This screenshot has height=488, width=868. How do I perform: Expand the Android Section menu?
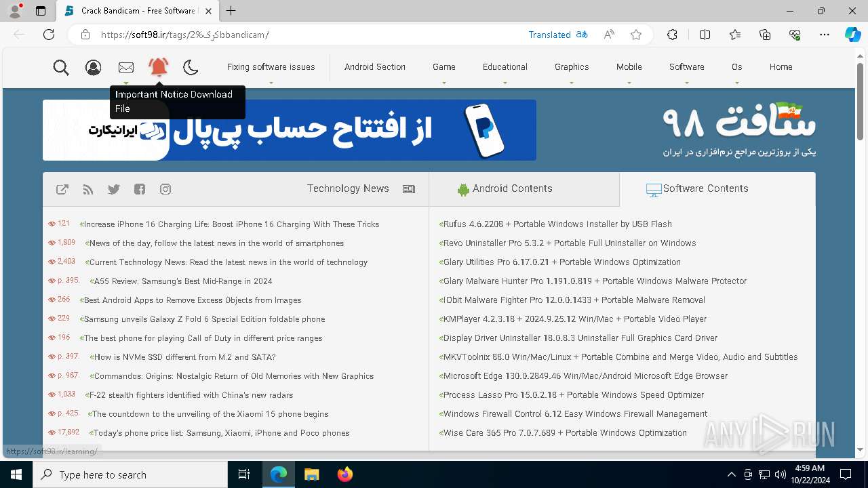coord(375,67)
